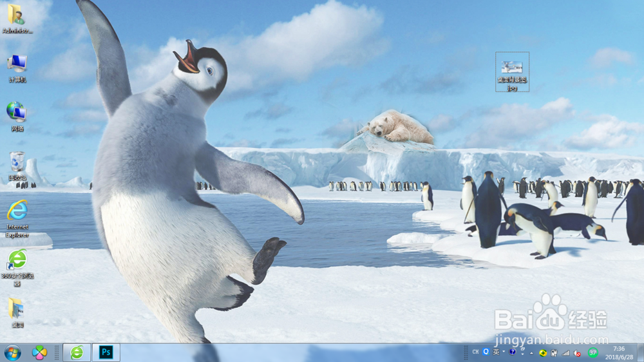Show hidden tray icons arrow

[531, 353]
